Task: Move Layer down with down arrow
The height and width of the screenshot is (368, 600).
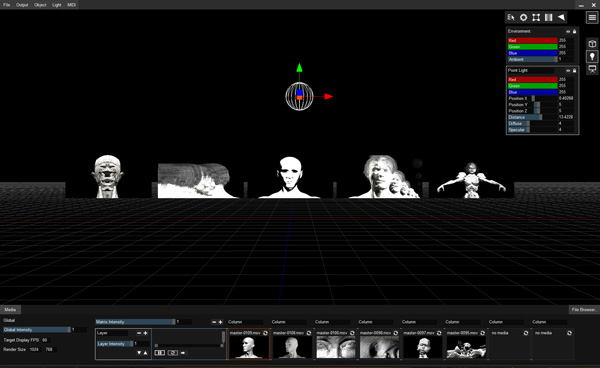Action: coord(139,353)
